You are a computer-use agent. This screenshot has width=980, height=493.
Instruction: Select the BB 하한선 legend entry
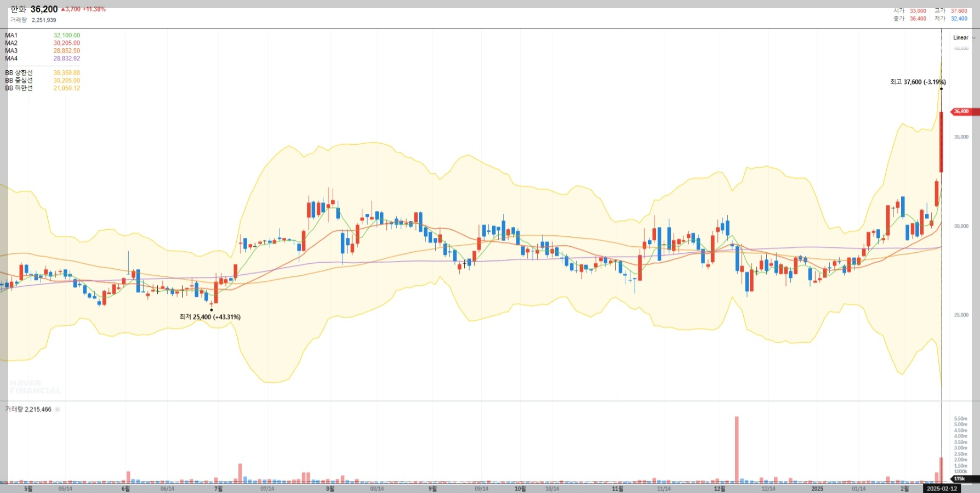(42, 88)
